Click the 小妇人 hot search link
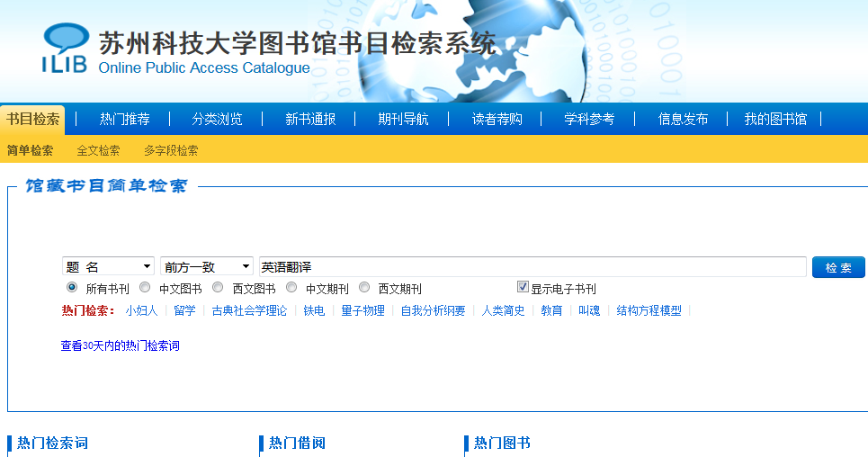 (x=141, y=310)
